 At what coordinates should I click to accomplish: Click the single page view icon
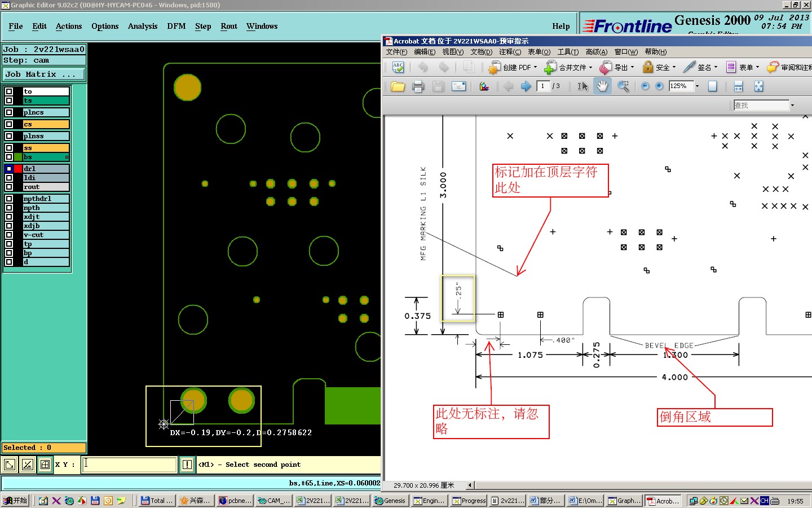713,86
